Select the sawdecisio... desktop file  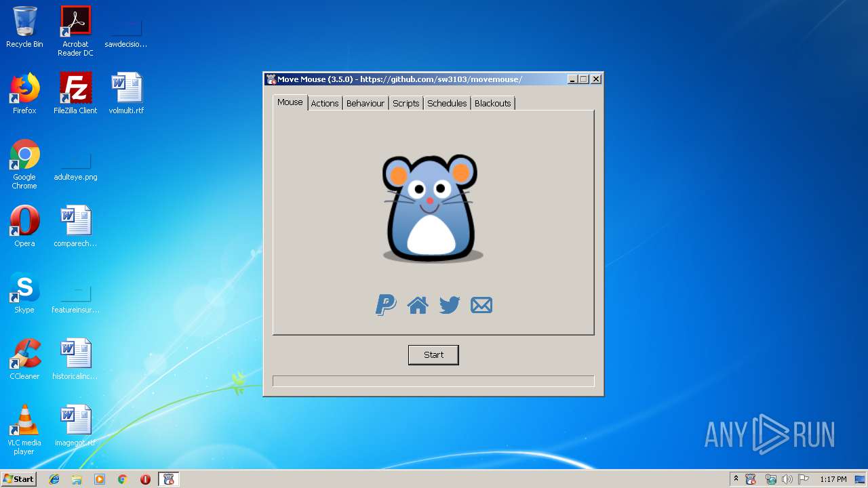pos(126,31)
